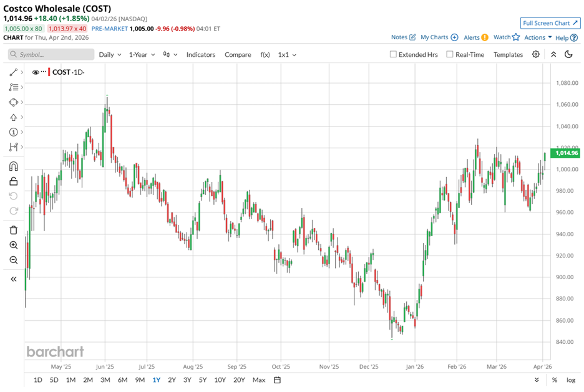584x392 pixels.
Task: Select the measure range tool
Action: (x=13, y=147)
